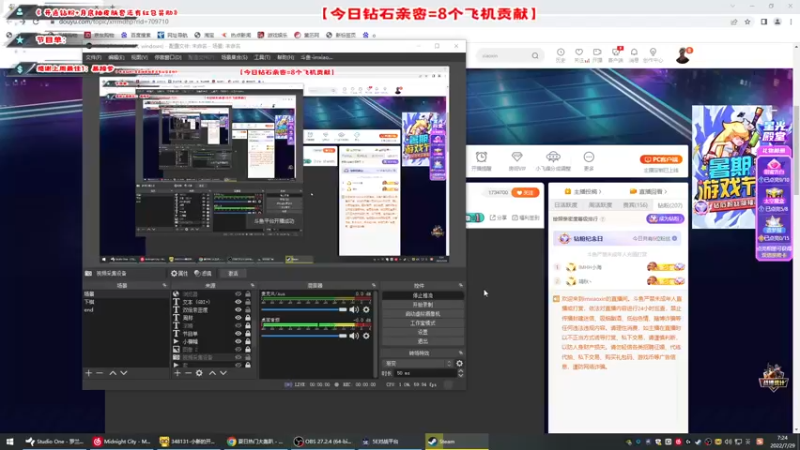Toggle lock on the 节目单 source
This screenshot has height=450, width=800.
click(248, 334)
